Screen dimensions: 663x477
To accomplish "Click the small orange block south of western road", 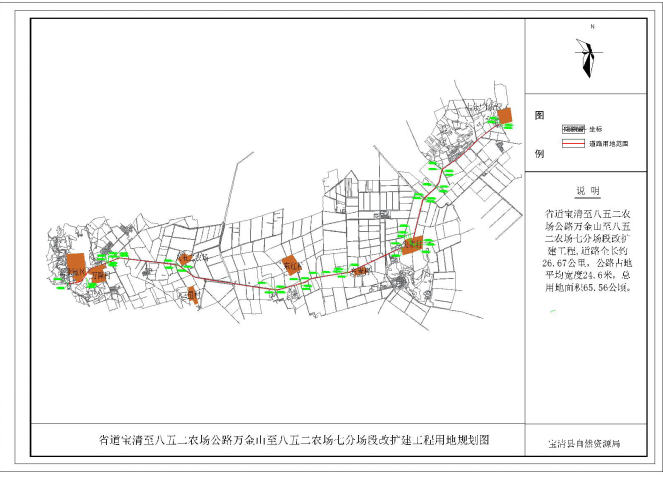I will pos(193,294).
